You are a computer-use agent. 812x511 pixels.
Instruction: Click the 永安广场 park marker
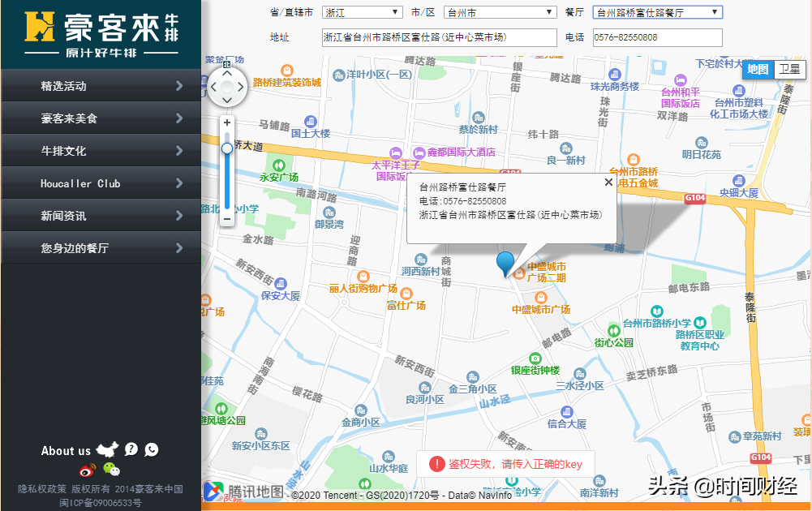tap(278, 165)
